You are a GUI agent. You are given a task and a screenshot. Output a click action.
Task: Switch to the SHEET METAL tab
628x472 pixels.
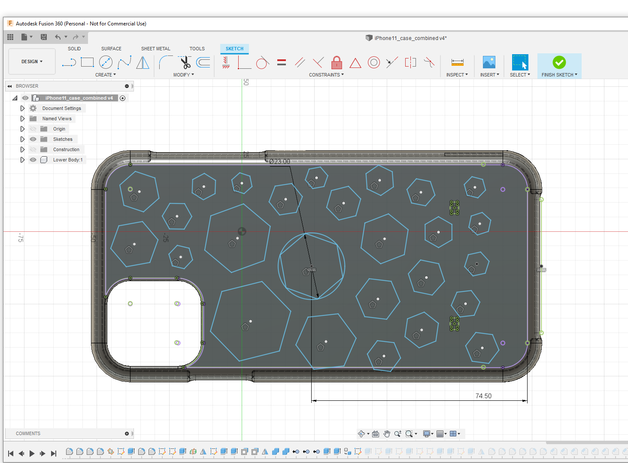(x=155, y=48)
